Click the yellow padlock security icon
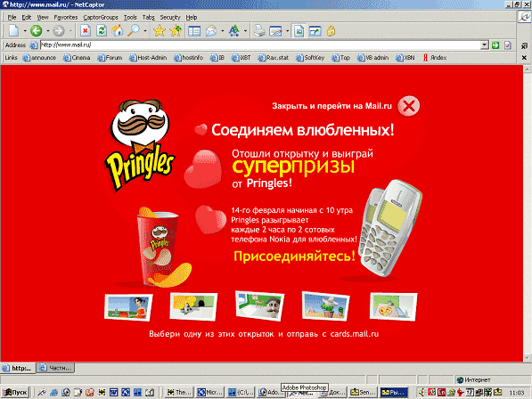The height and width of the screenshot is (399, 532). coord(331,31)
